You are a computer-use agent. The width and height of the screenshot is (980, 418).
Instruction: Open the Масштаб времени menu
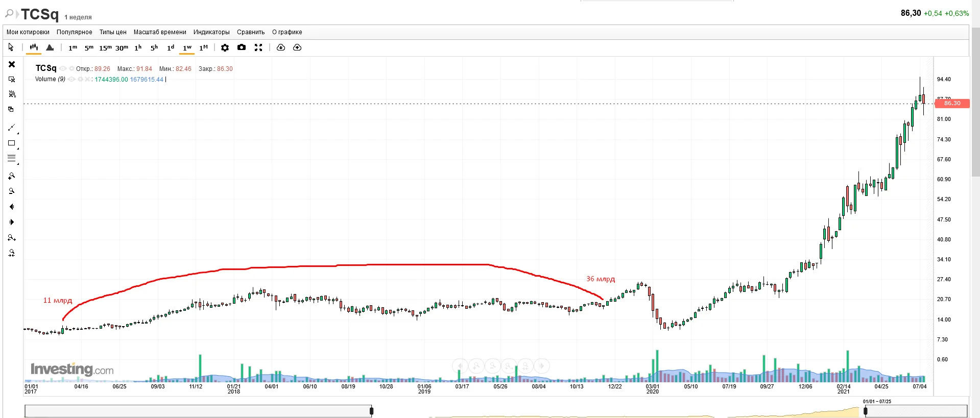click(x=160, y=32)
